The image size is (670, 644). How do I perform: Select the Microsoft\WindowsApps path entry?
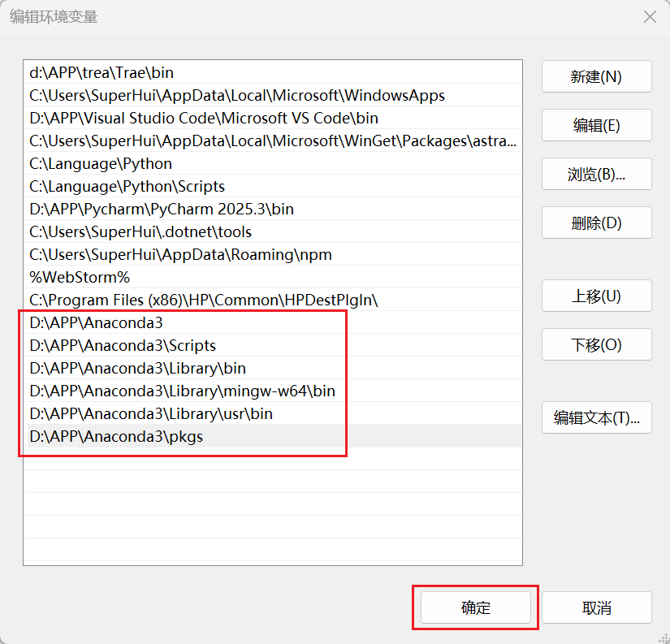tap(273, 95)
